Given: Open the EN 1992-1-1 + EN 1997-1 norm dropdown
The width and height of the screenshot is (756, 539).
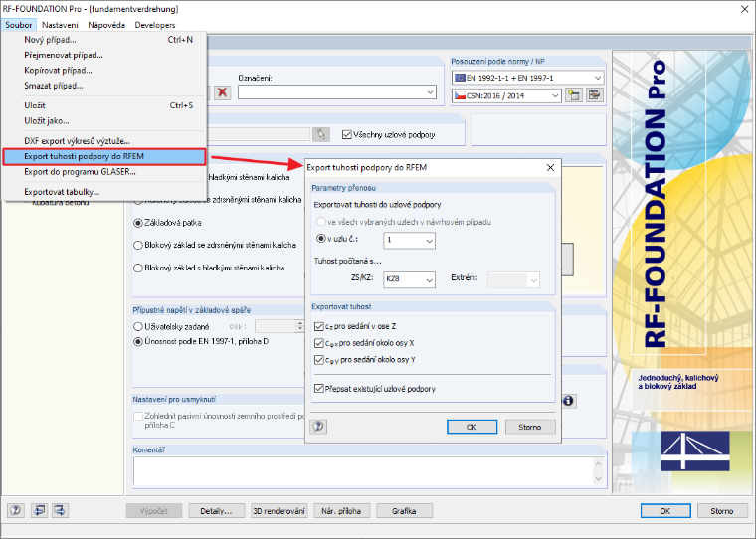Looking at the screenshot, I should [528, 78].
